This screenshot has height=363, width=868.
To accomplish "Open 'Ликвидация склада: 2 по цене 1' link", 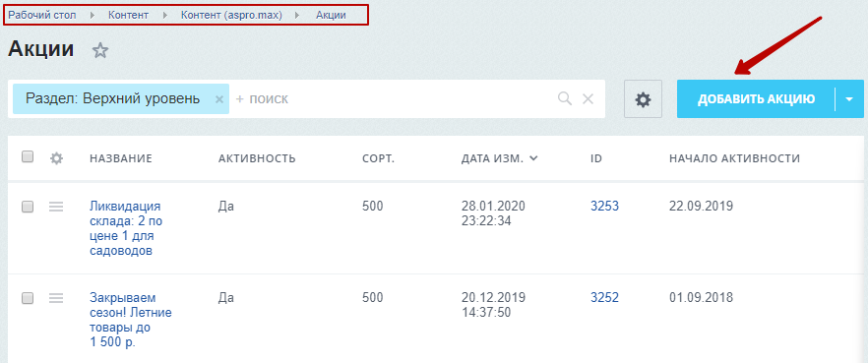I will pyautogui.click(x=125, y=228).
